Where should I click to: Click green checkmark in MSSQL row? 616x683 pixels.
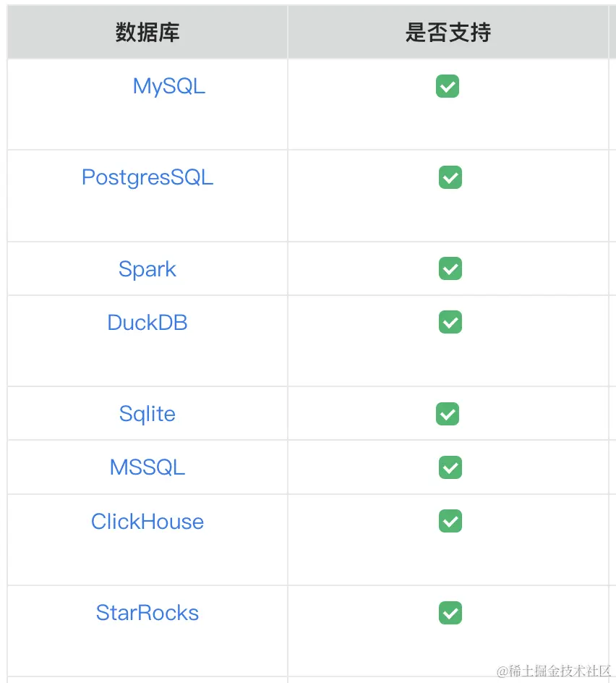(450, 467)
